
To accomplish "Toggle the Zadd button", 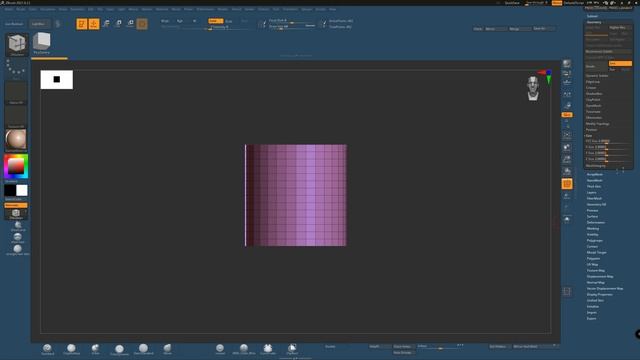I will coord(215,21).
